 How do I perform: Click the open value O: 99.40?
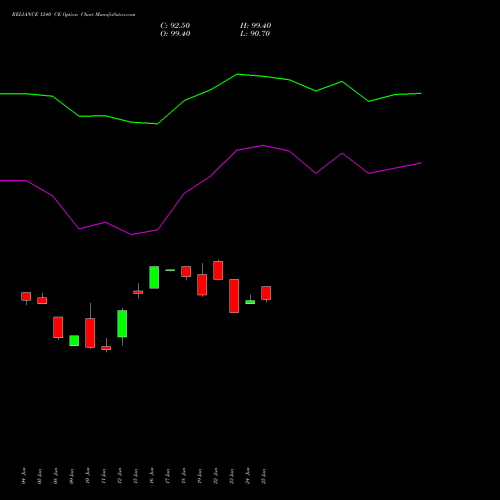[x=175, y=34]
